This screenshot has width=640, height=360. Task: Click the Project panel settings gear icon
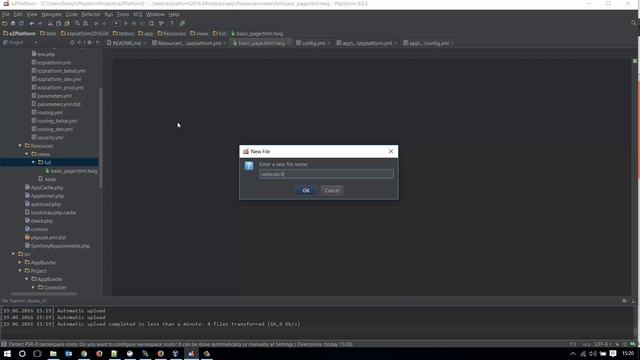89,42
